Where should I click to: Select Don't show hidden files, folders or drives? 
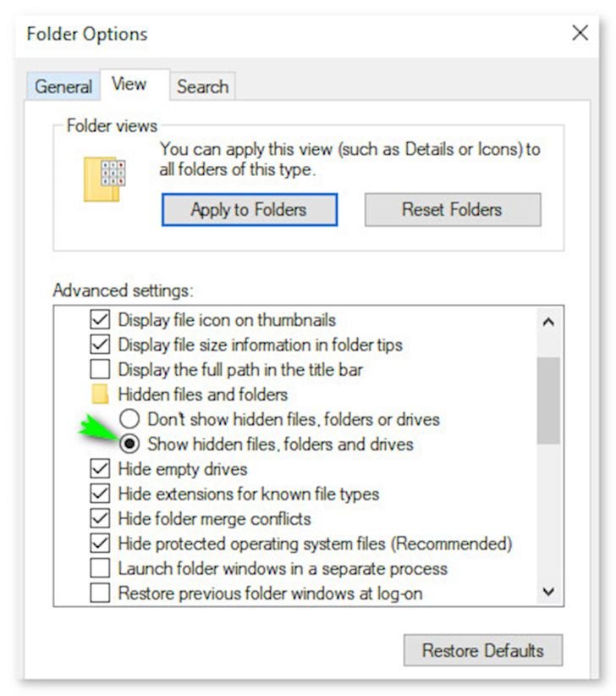pyautogui.click(x=130, y=419)
